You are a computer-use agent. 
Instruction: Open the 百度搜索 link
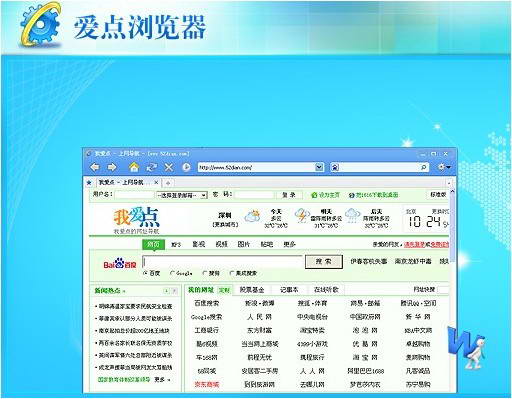[207, 303]
